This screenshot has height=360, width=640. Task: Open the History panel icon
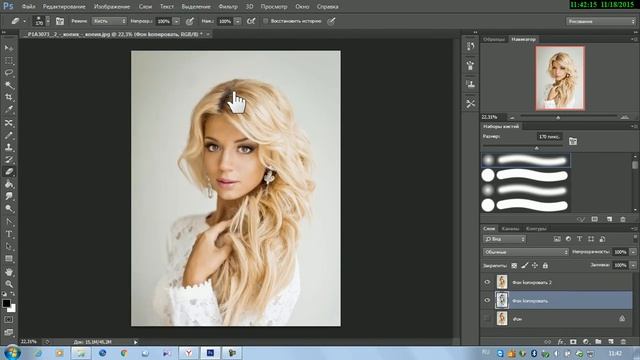(x=471, y=46)
